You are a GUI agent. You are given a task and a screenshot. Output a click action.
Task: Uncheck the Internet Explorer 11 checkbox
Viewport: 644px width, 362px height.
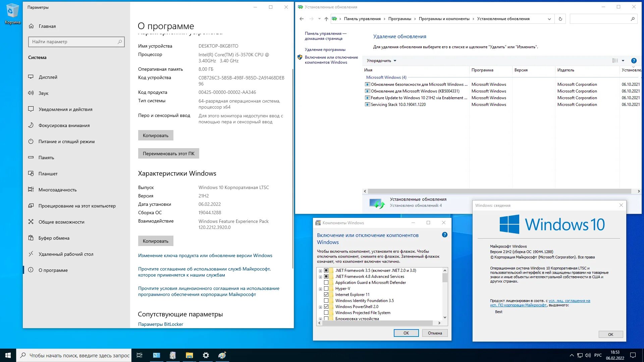tap(326, 295)
